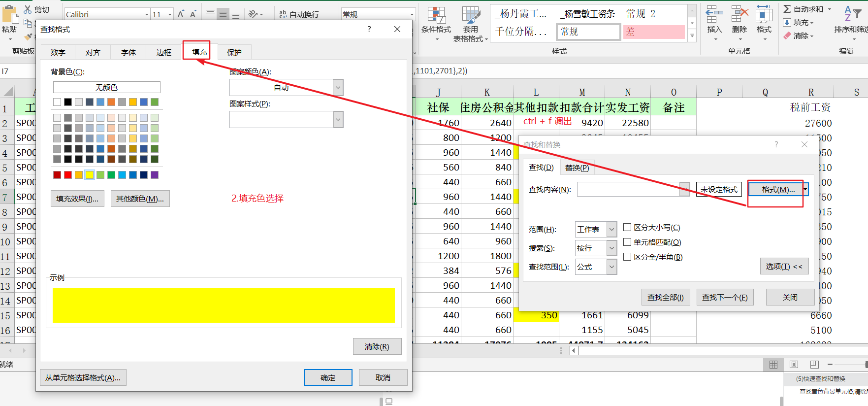Select the middle align icon

coord(223,14)
